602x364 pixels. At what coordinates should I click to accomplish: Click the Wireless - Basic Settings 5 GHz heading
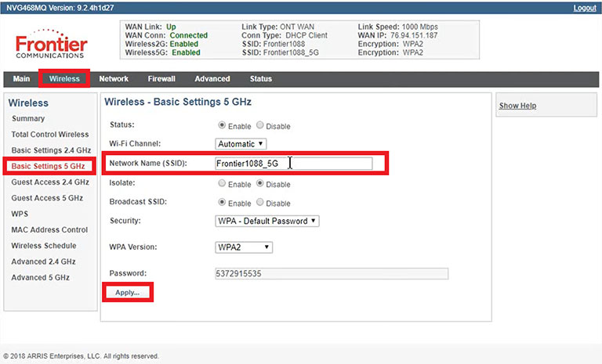178,102
